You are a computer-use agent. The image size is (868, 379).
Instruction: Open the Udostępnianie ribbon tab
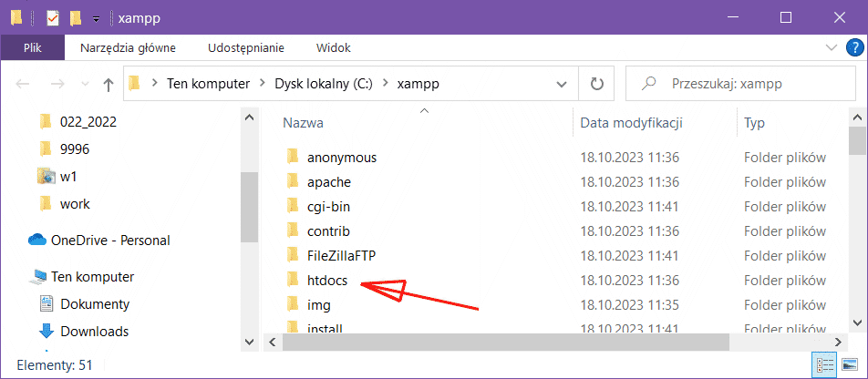click(x=246, y=47)
